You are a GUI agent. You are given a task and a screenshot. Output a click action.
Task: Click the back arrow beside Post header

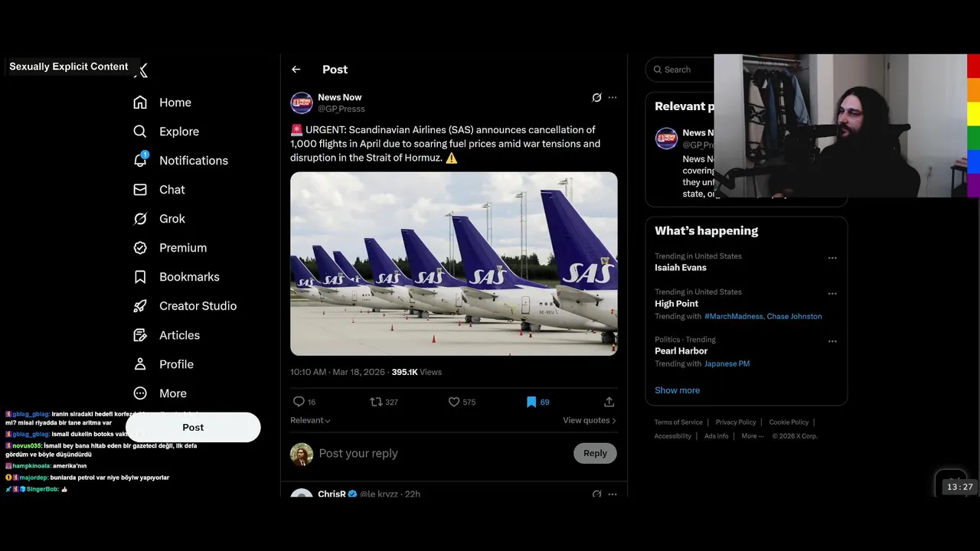(296, 70)
